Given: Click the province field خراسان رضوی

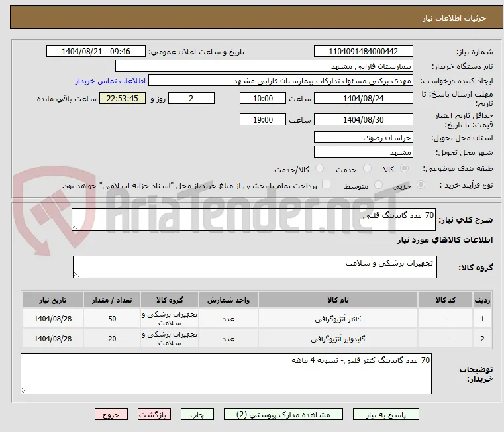Looking at the screenshot, I should coord(363,137).
